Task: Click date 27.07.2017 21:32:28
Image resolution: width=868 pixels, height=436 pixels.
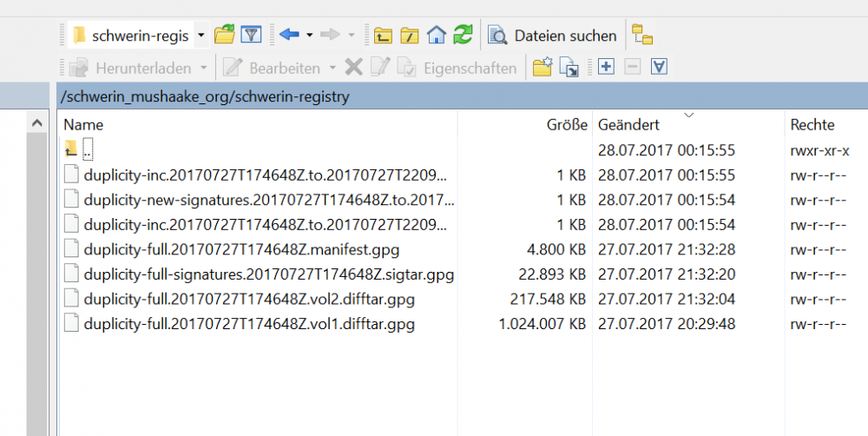Action: (x=667, y=249)
